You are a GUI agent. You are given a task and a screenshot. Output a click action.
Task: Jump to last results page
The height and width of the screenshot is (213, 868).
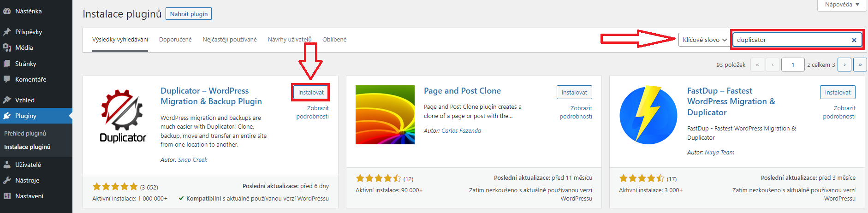pos(860,65)
